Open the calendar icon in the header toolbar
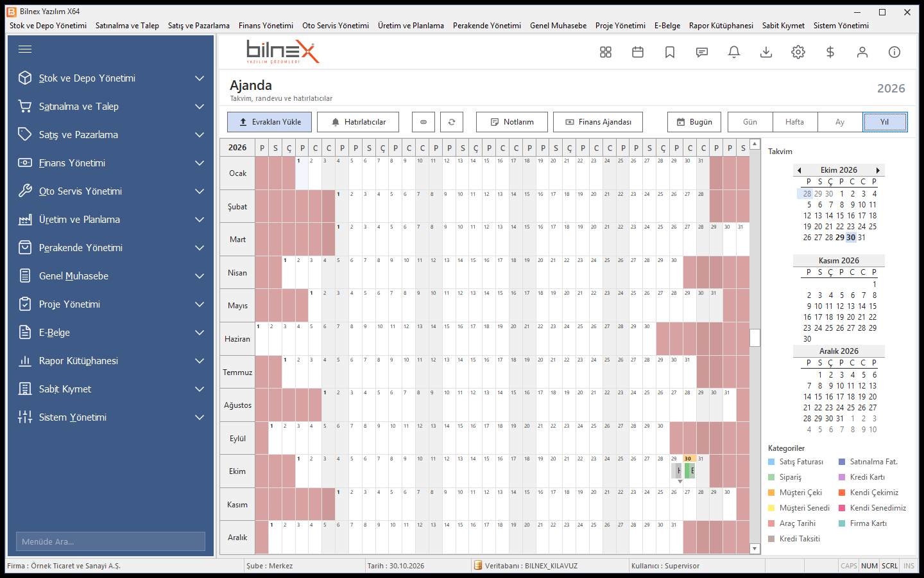The height and width of the screenshot is (578, 924). 638,52
